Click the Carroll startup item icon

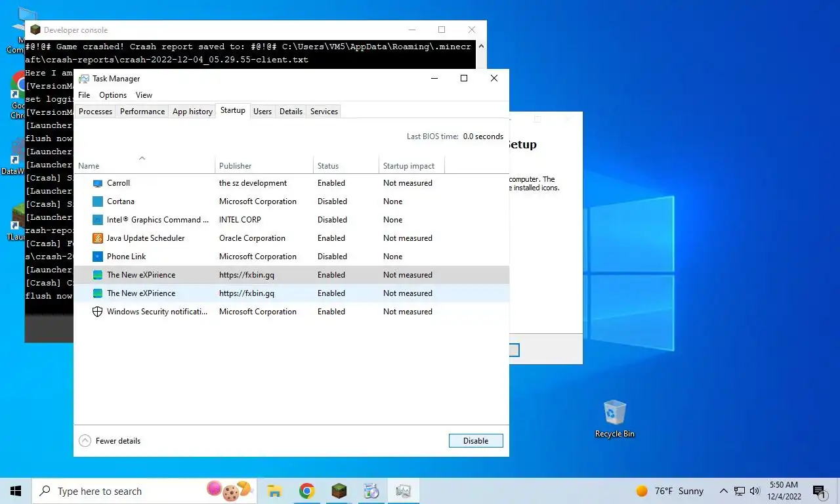pos(98,183)
